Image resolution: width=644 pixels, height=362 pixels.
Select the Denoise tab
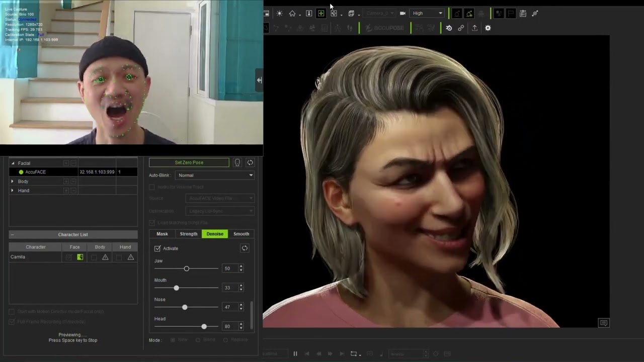pyautogui.click(x=215, y=234)
